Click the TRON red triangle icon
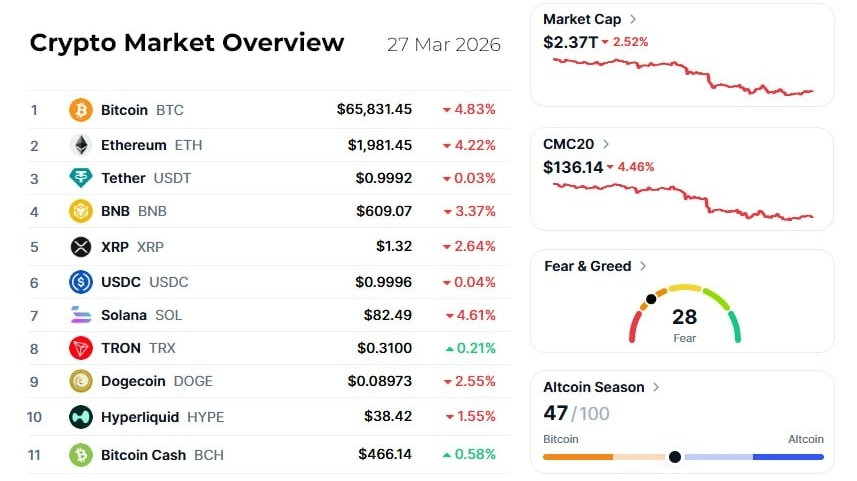The image size is (857, 481). pyautogui.click(x=80, y=348)
